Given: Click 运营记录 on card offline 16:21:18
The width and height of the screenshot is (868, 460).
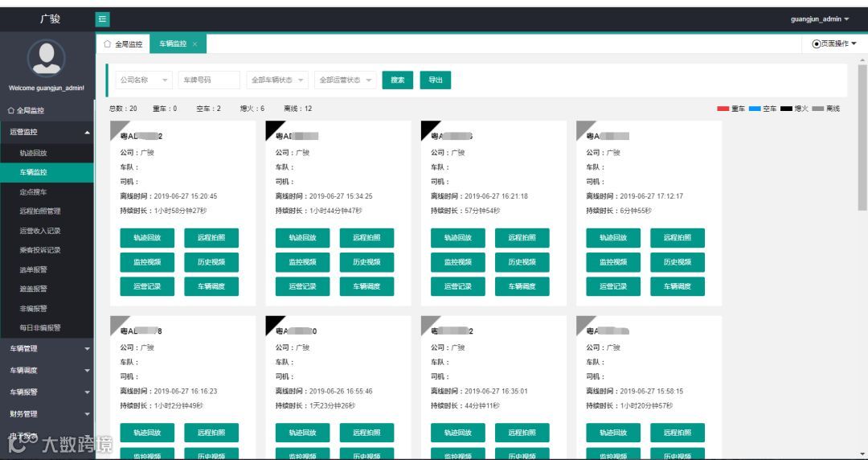Looking at the screenshot, I should coord(458,286).
